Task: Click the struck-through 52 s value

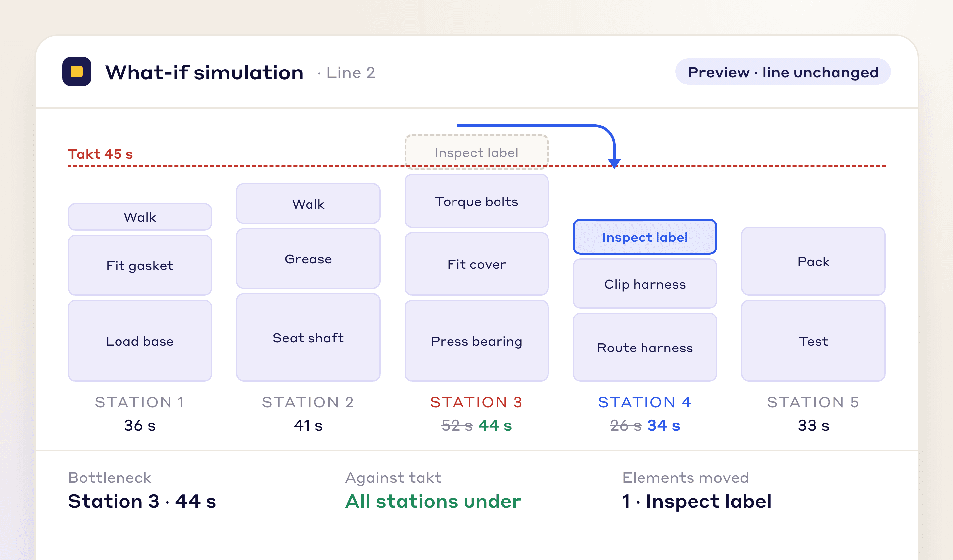Action: point(457,425)
